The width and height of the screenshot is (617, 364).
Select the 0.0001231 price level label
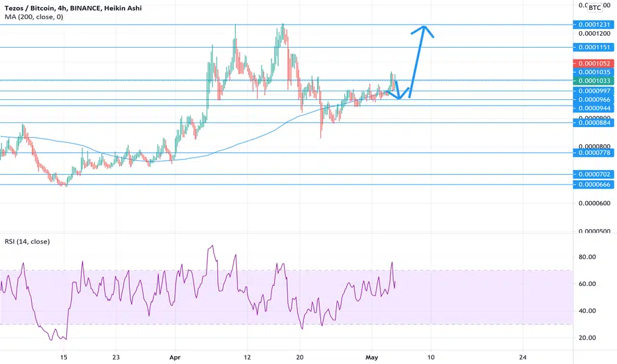593,24
